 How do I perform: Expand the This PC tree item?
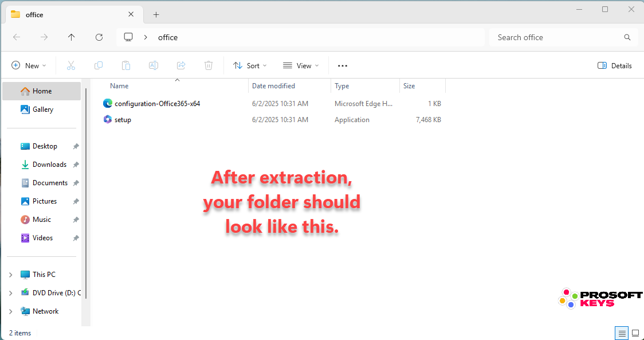click(10, 274)
